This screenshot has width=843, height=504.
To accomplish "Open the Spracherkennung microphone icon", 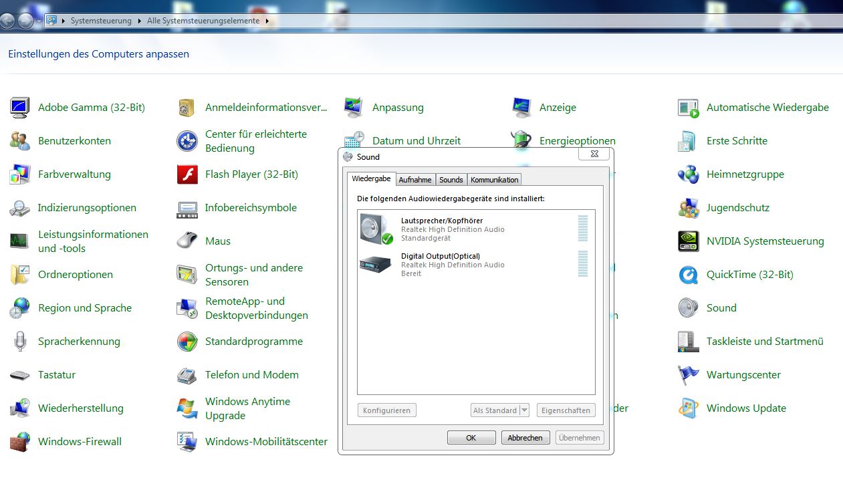I will (x=20, y=342).
